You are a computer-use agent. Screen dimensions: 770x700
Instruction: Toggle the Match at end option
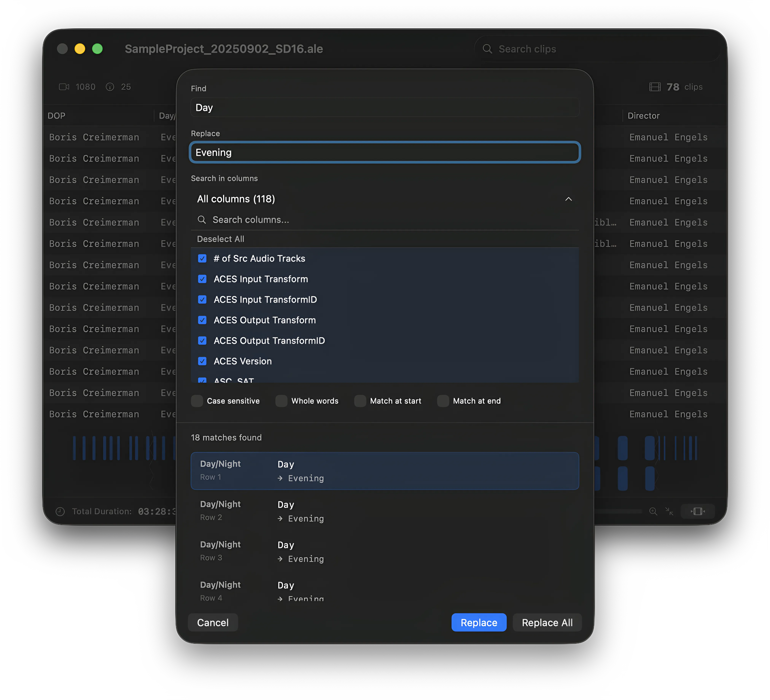coord(443,401)
